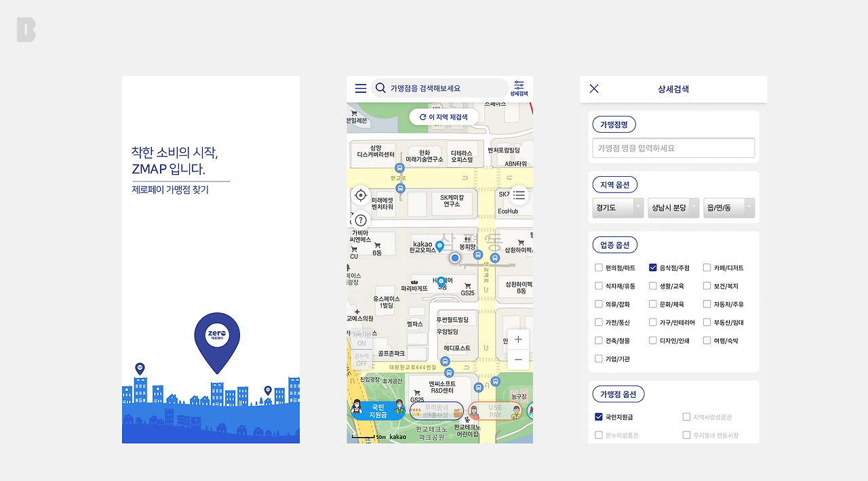Check the 건축/철물 category box
This screenshot has width=868, height=481.
[x=599, y=341]
